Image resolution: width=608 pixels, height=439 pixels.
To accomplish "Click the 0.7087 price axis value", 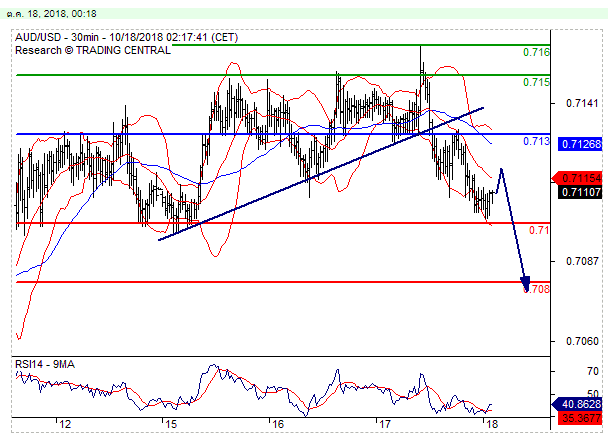I will (582, 261).
